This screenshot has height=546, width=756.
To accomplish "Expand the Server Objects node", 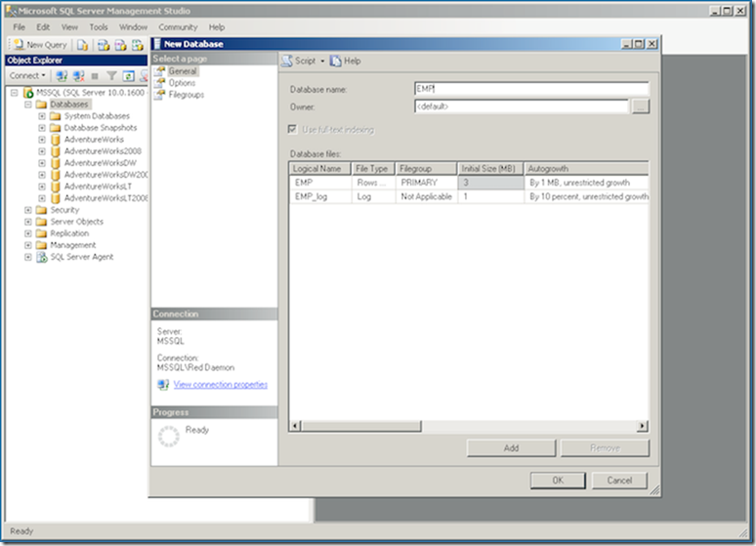I will click(28, 222).
